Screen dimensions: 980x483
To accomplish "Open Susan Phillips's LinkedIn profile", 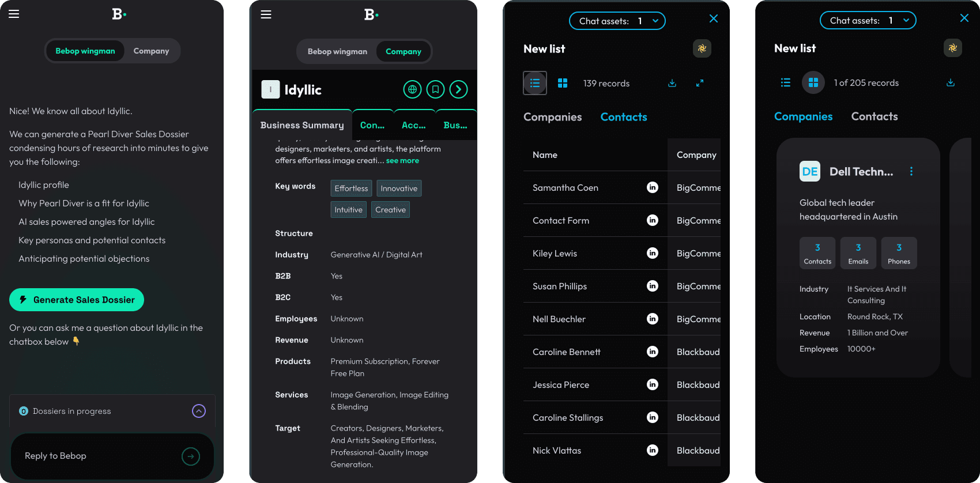I will pyautogui.click(x=653, y=286).
